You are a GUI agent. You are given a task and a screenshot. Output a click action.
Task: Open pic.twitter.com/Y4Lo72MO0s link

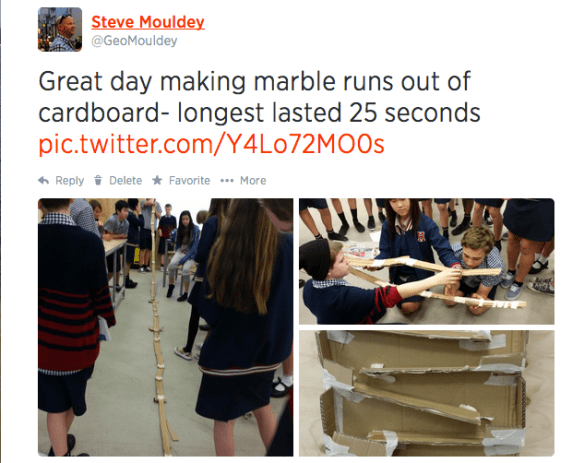211,145
